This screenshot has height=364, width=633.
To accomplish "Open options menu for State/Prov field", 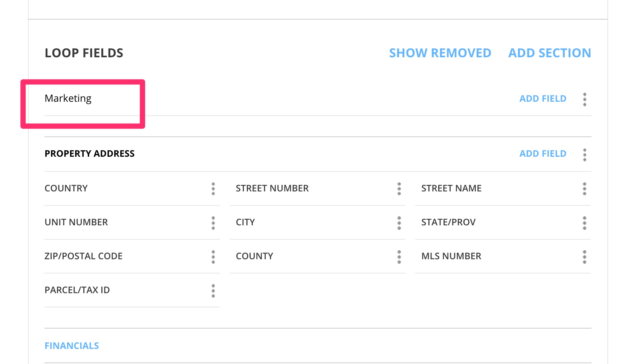I will (x=584, y=223).
